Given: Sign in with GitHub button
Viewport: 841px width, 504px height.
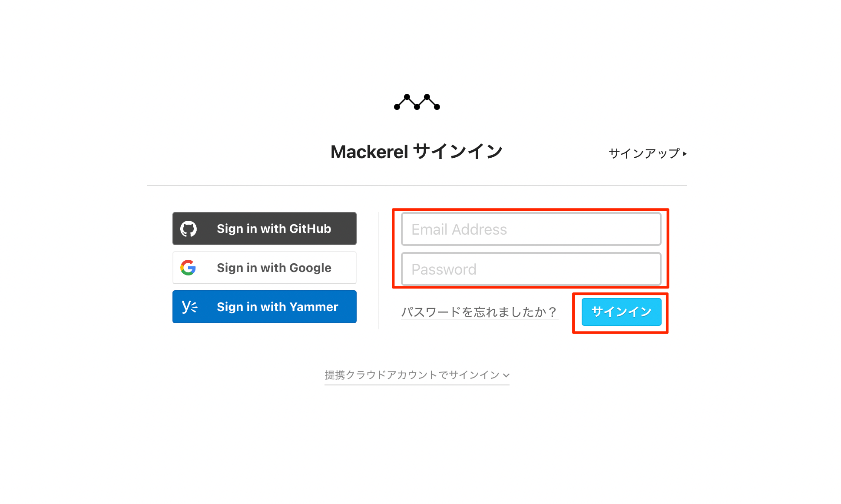Looking at the screenshot, I should click(265, 229).
